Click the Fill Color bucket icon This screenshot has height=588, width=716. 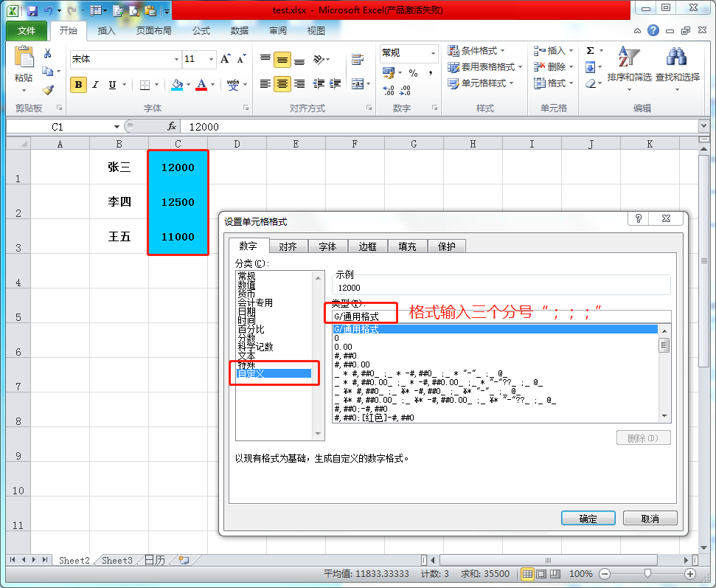(177, 85)
